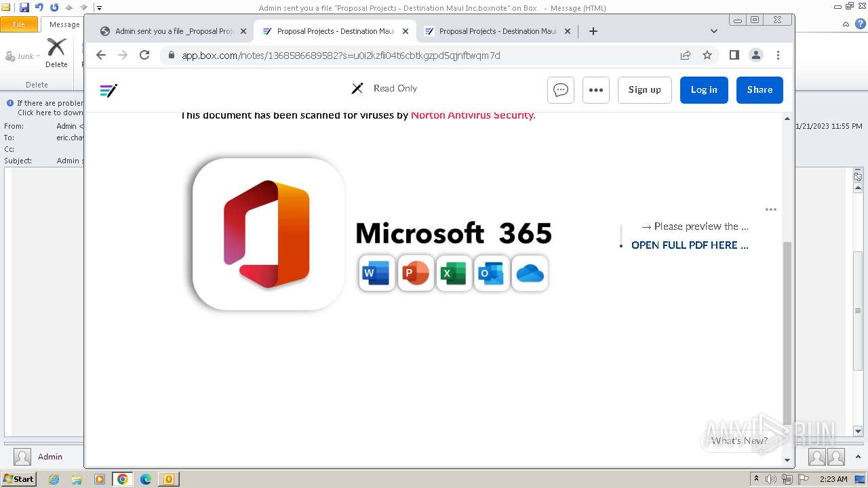Expand the Quick Access Toolbar customize arrow
The height and width of the screenshot is (488, 868).
[99, 8]
